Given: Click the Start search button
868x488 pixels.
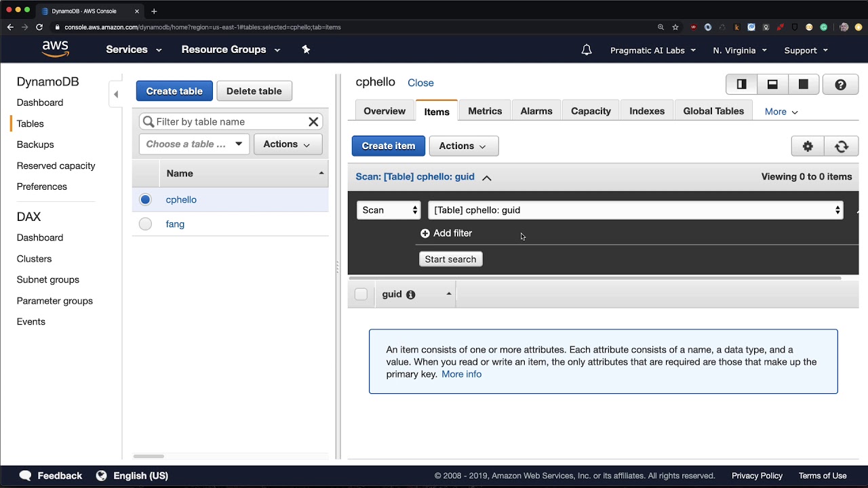Looking at the screenshot, I should pyautogui.click(x=450, y=260).
